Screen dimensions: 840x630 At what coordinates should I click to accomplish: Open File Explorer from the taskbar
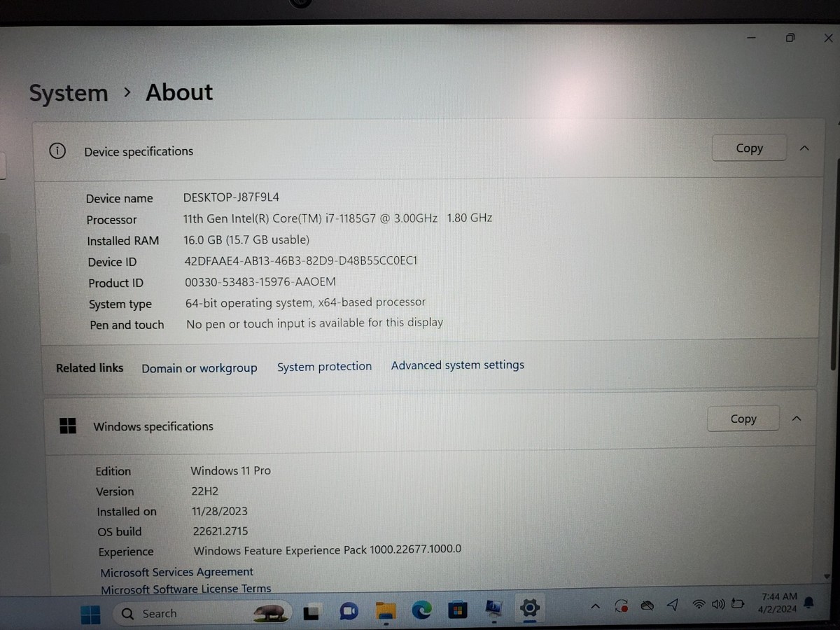click(384, 611)
